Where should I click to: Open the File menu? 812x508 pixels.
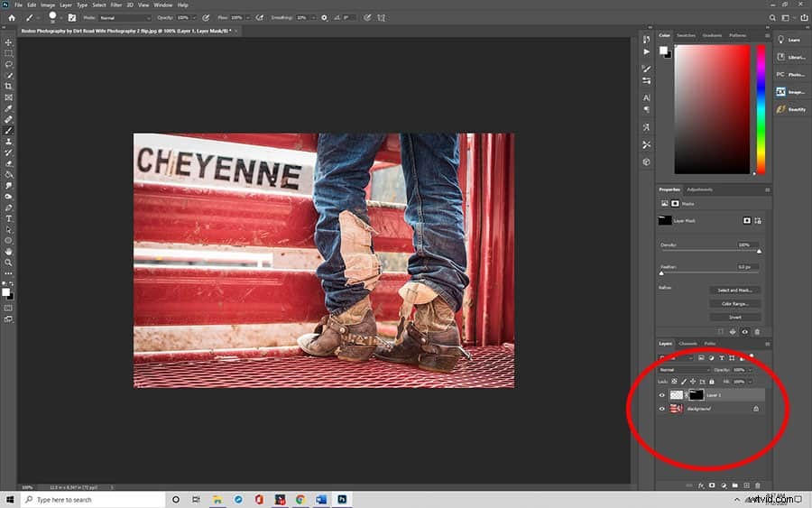(x=18, y=5)
